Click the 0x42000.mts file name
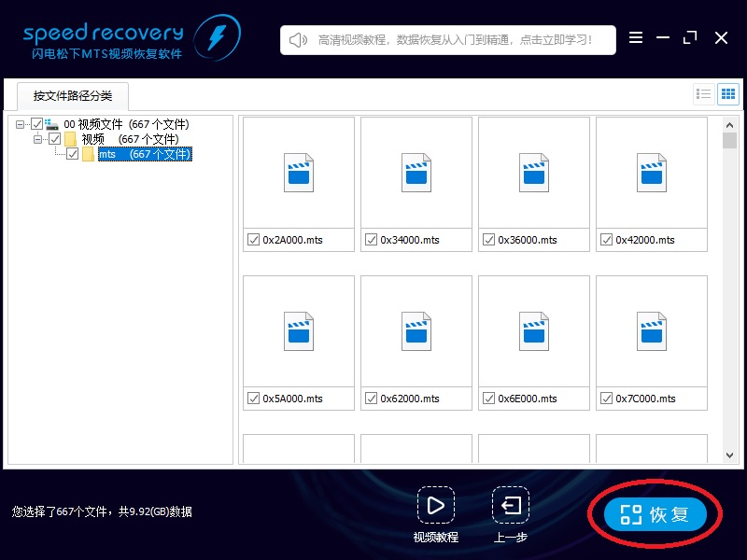The width and height of the screenshot is (747, 560). point(645,240)
